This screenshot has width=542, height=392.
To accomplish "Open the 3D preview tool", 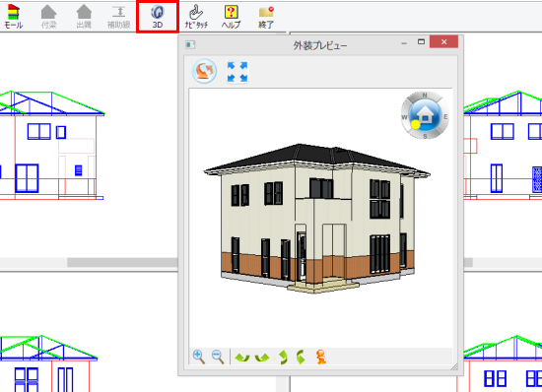I will coord(158,17).
